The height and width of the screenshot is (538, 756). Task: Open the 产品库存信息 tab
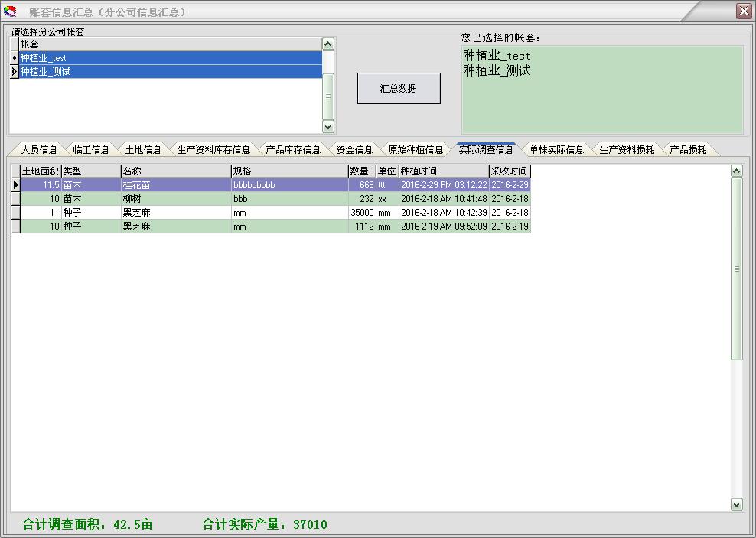pos(293,150)
